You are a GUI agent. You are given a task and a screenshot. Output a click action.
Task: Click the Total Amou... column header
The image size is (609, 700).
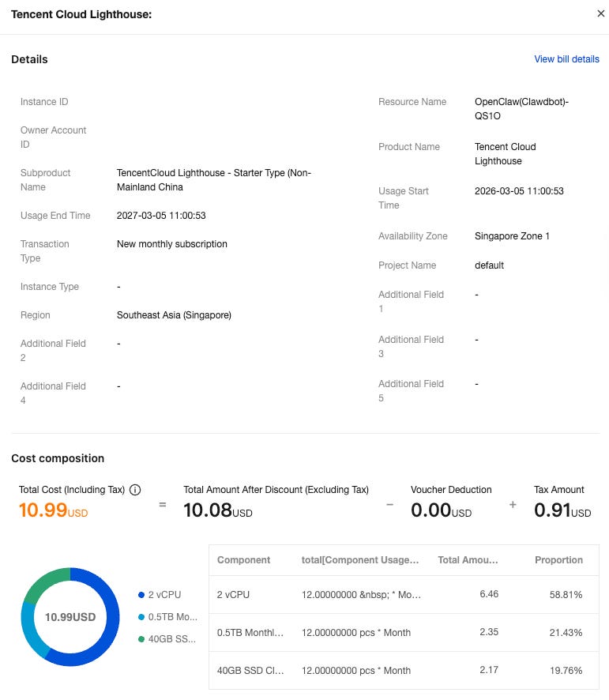point(468,560)
